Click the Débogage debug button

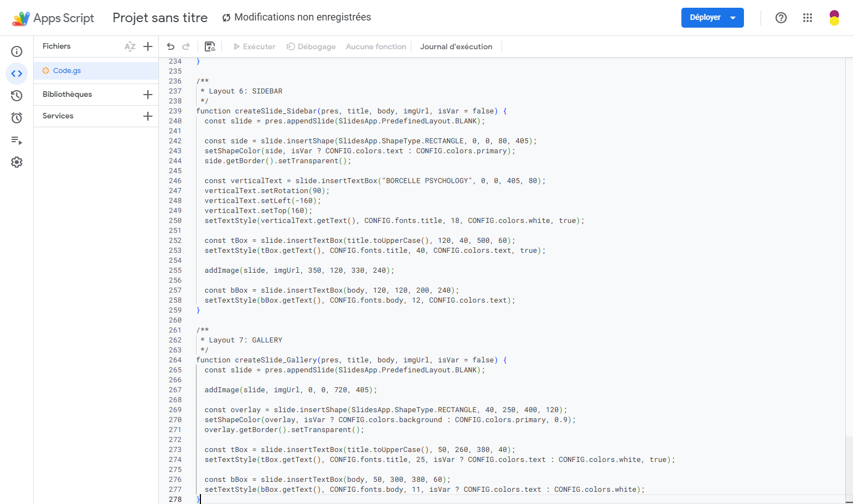(311, 47)
